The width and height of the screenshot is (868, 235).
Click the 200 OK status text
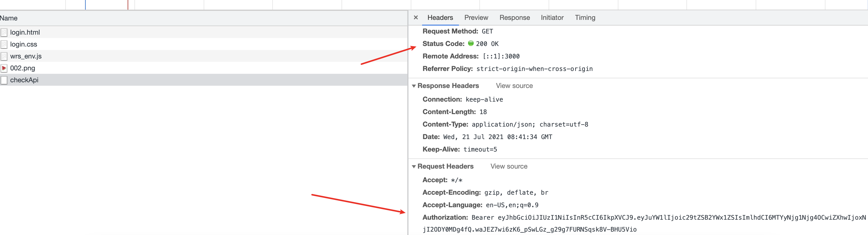tap(487, 44)
